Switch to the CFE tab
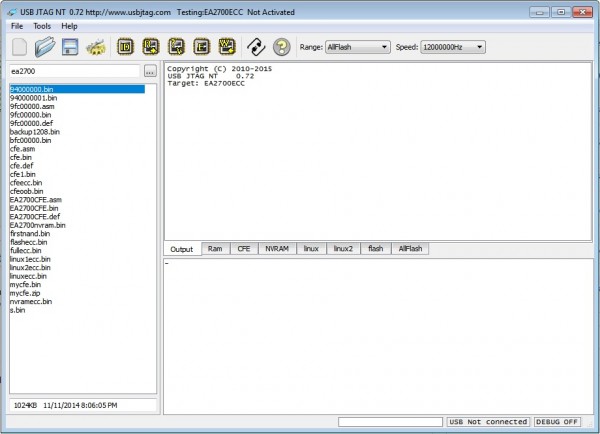This screenshot has height=434, width=600. click(244, 248)
